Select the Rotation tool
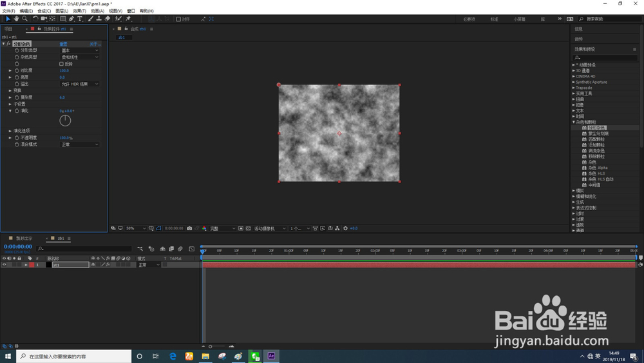Viewport: 644px width, 363px height. 35,19
